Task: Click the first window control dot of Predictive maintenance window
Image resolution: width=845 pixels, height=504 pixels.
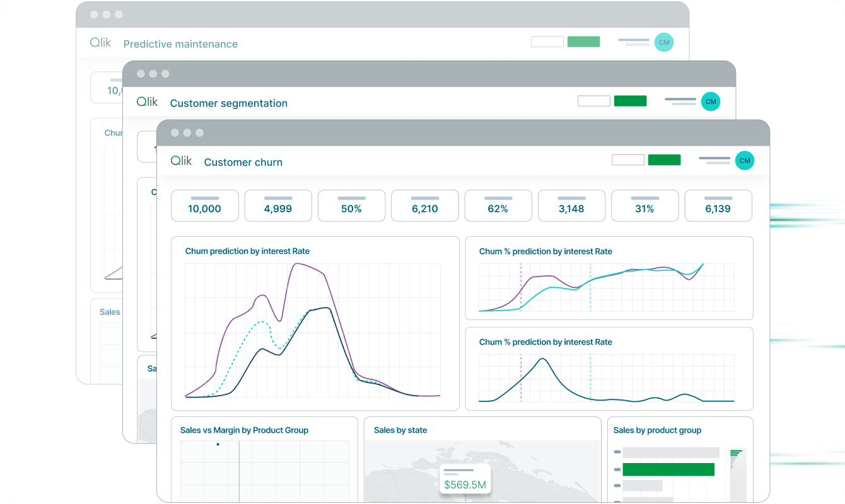Action: click(94, 14)
